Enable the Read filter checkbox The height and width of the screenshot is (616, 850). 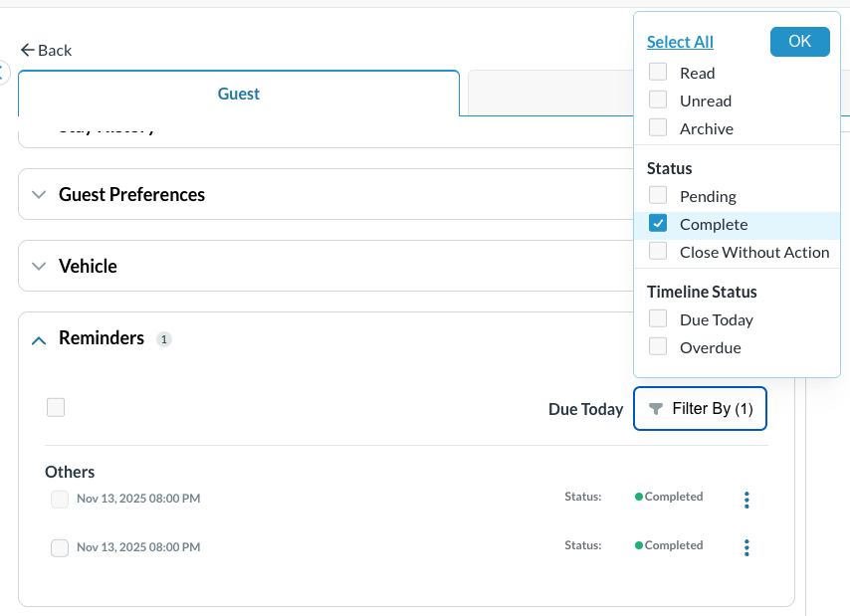coord(657,72)
